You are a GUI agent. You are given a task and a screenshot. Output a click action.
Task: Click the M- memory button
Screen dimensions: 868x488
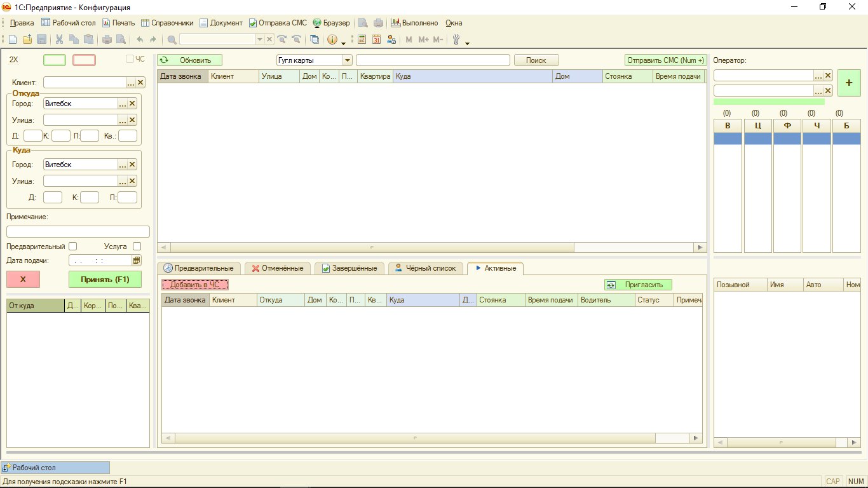point(438,39)
